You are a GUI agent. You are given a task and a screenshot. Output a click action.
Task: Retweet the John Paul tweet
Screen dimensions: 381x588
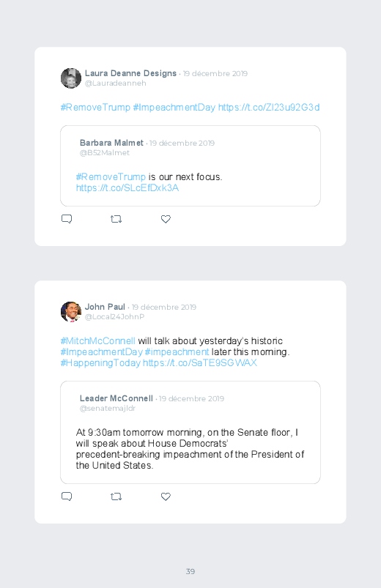coord(116,496)
